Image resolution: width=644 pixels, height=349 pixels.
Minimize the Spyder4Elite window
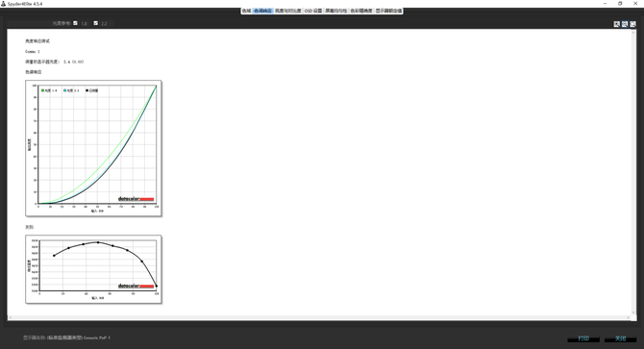click(605, 3)
